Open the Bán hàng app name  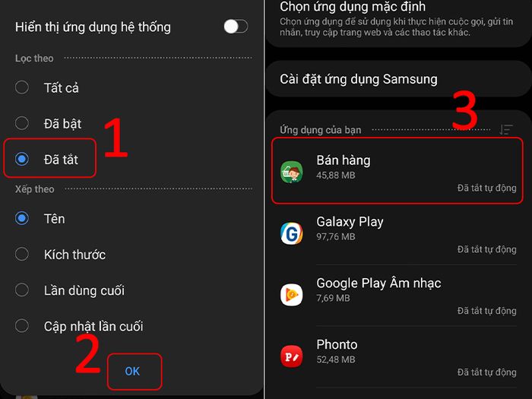point(344,160)
